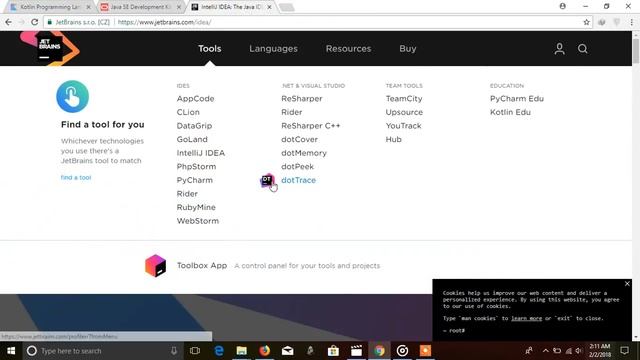640x360 pixels.
Task: Open the Kotlin Edu link
Action: 510,112
